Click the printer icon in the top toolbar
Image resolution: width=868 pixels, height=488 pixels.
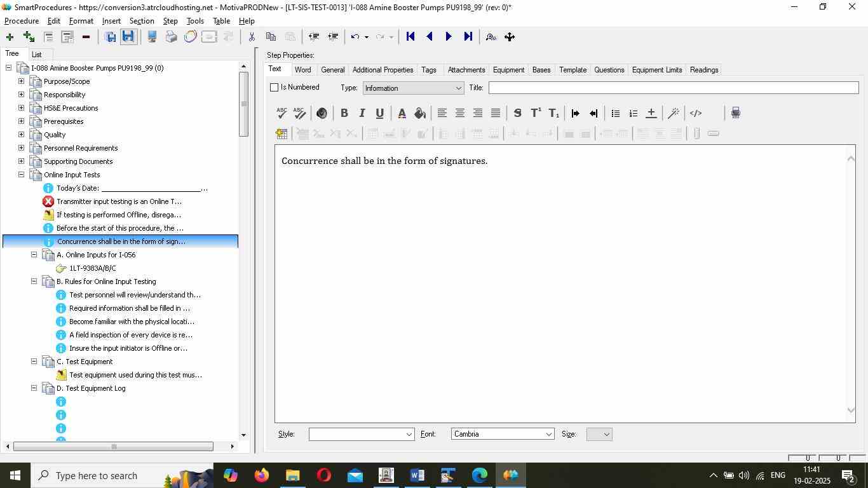coord(171,37)
